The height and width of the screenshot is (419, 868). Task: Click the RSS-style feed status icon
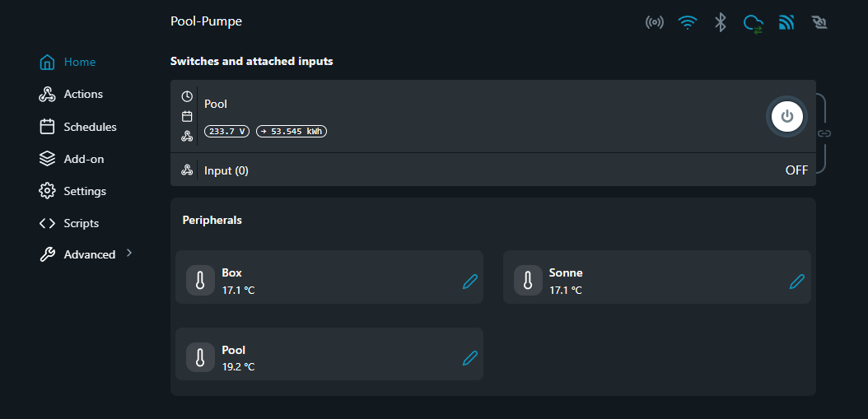[786, 22]
